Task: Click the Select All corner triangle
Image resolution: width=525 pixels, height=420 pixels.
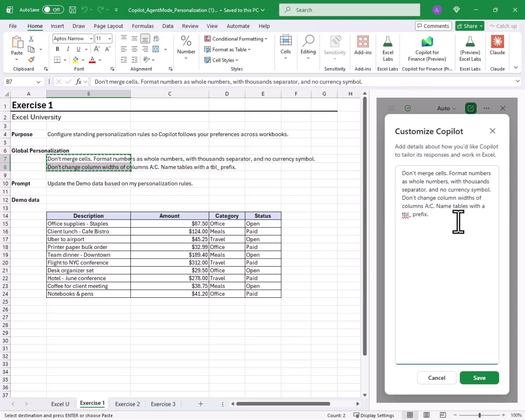Action: pyautogui.click(x=6, y=94)
